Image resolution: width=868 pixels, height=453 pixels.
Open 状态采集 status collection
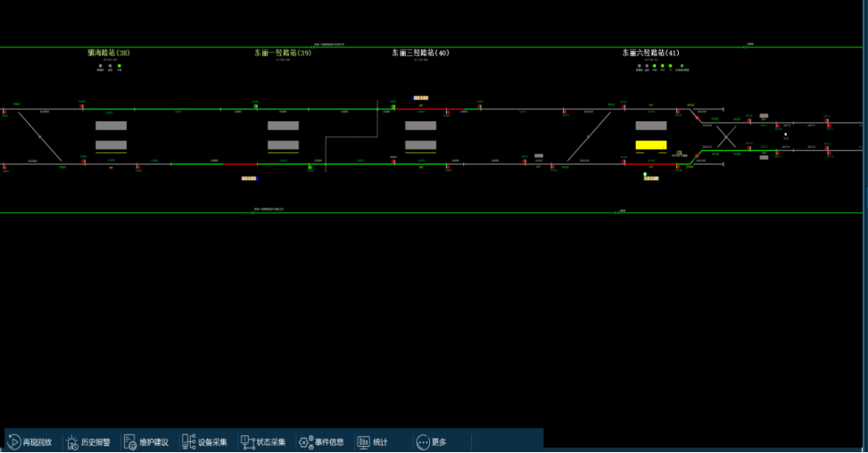pyautogui.click(x=263, y=442)
